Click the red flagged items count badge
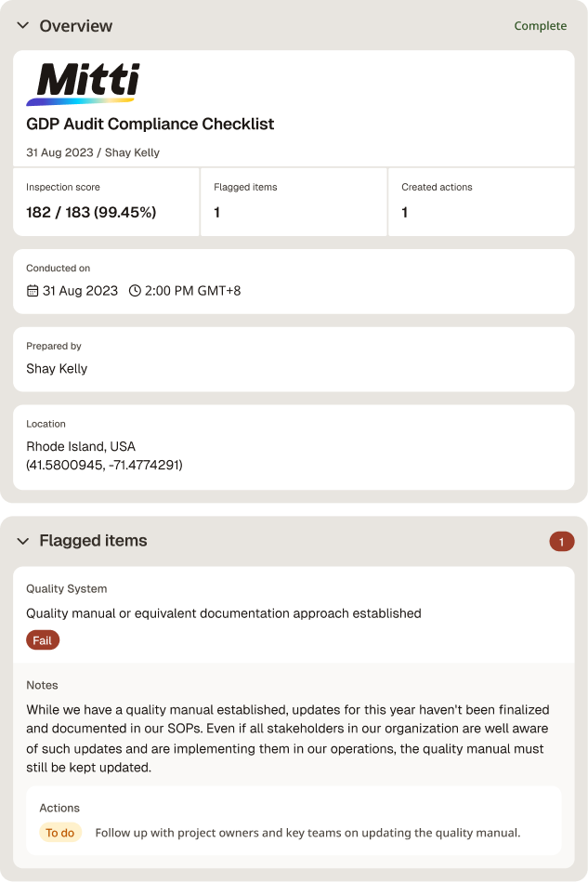588x882 pixels. tap(562, 542)
